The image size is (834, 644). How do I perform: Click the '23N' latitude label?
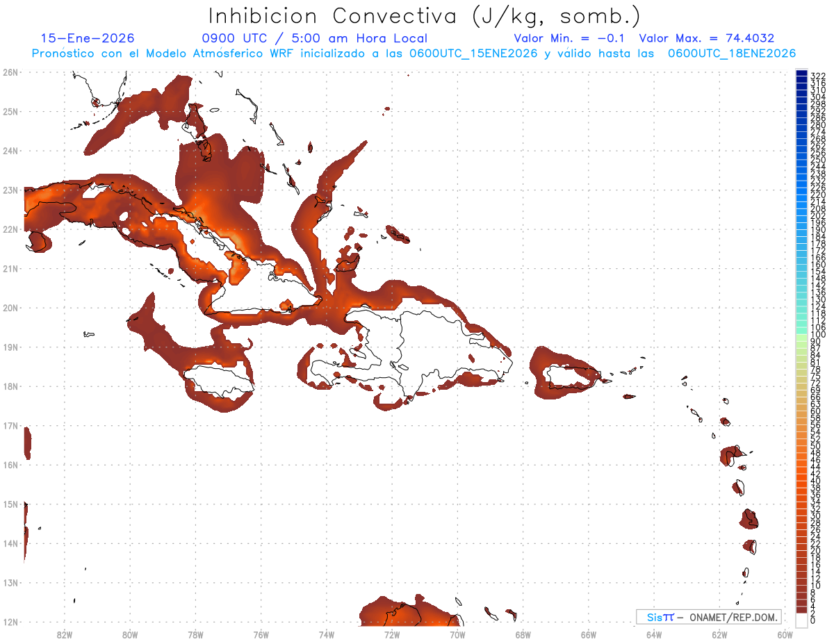10,190
